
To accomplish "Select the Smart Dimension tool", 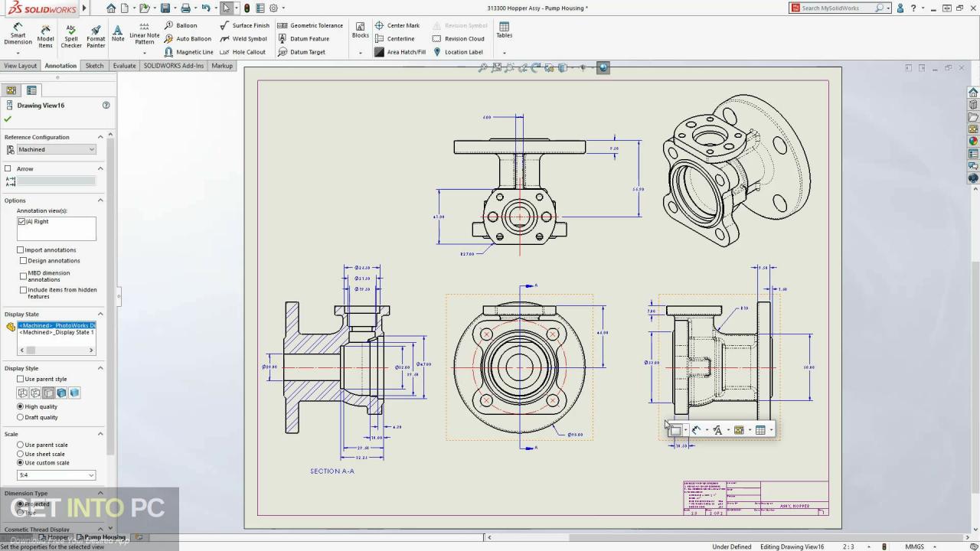I will click(18, 34).
